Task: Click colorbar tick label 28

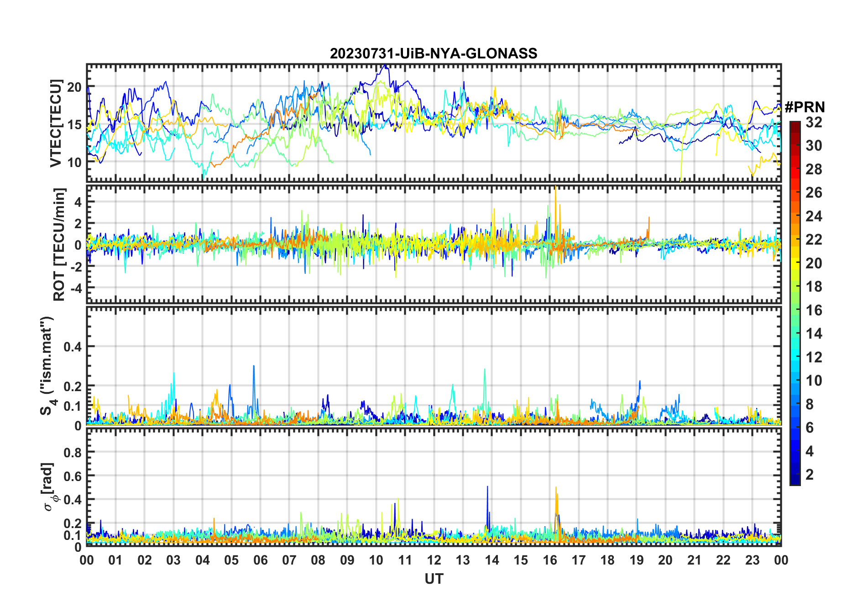Action: (x=814, y=169)
